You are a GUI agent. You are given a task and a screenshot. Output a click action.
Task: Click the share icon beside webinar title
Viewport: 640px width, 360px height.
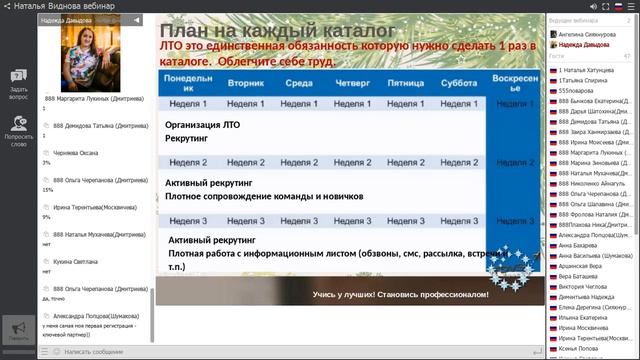click(7, 6)
